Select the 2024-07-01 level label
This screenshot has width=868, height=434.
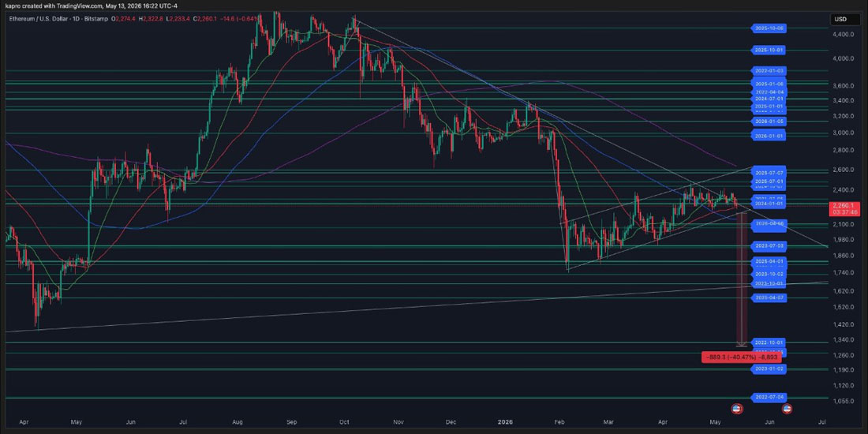769,99
